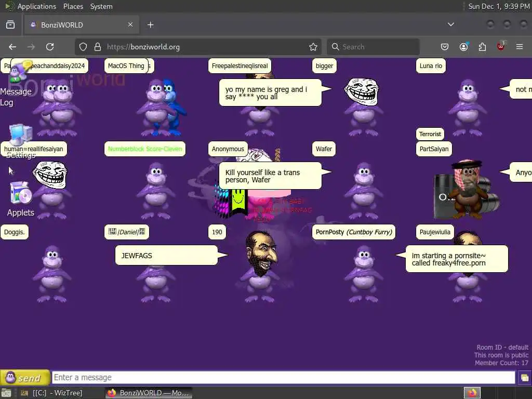Open tracking protection shield icon
This screenshot has width=532, height=399.
click(x=83, y=47)
